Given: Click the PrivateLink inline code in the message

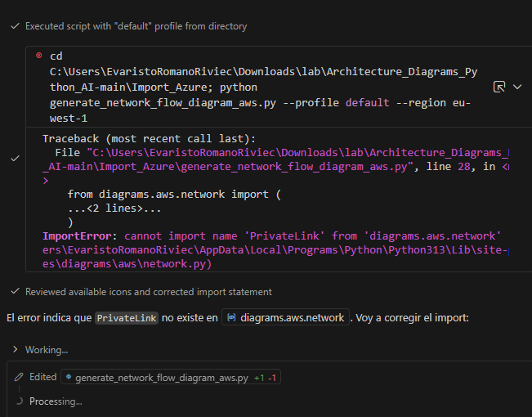Looking at the screenshot, I should tap(126, 318).
